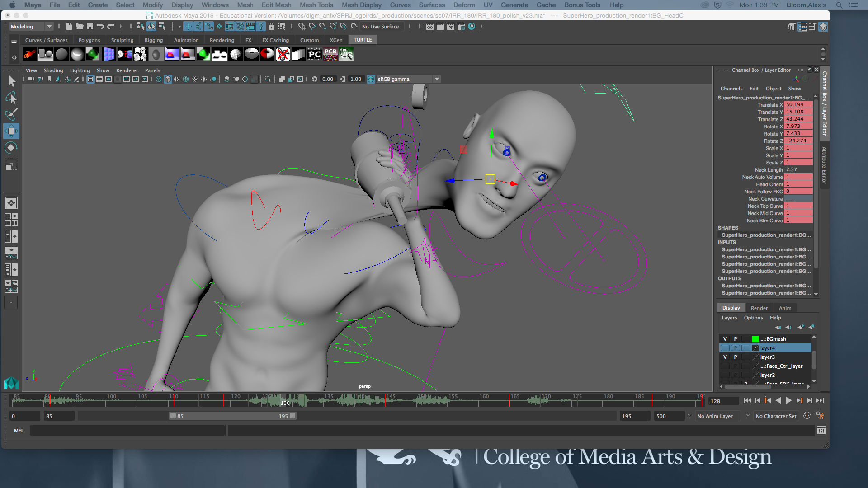Select the Move tool in toolbox
The image size is (868, 488).
click(x=11, y=131)
